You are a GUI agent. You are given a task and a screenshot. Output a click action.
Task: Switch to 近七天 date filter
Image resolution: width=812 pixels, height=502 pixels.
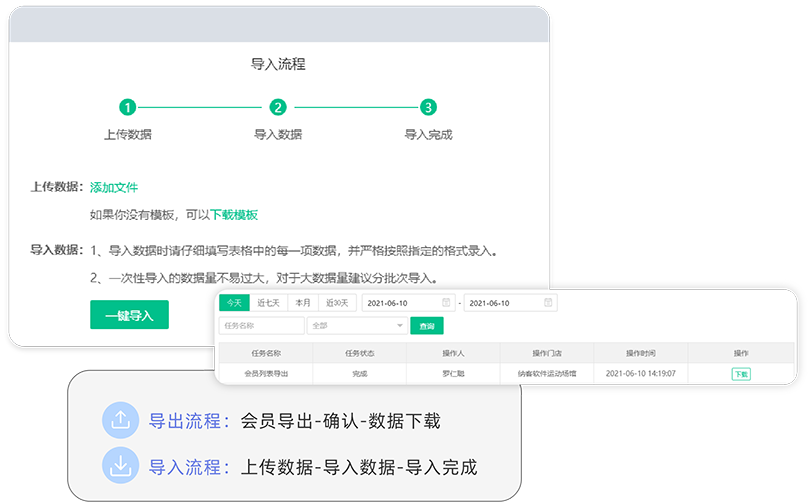pos(269,303)
